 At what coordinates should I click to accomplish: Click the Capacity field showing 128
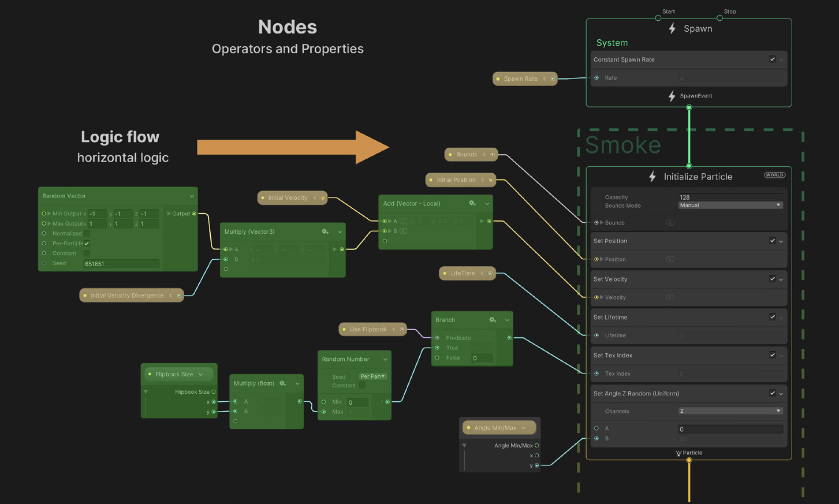(x=730, y=197)
